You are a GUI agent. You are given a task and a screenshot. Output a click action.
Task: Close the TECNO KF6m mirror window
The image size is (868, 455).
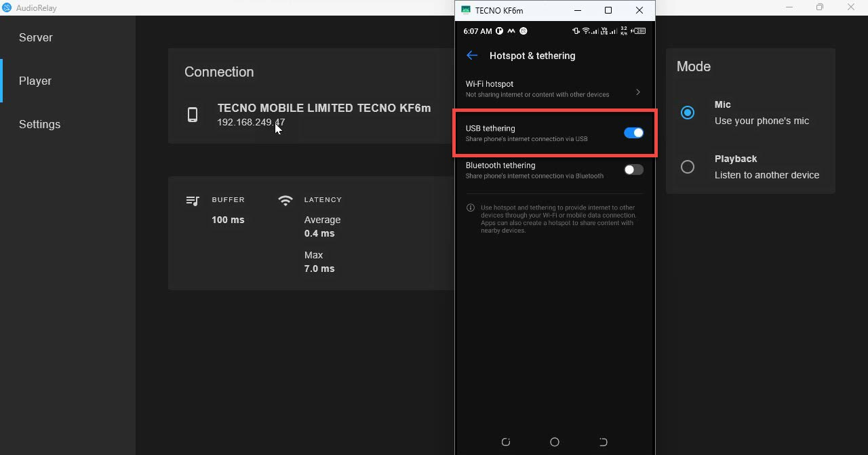point(639,10)
